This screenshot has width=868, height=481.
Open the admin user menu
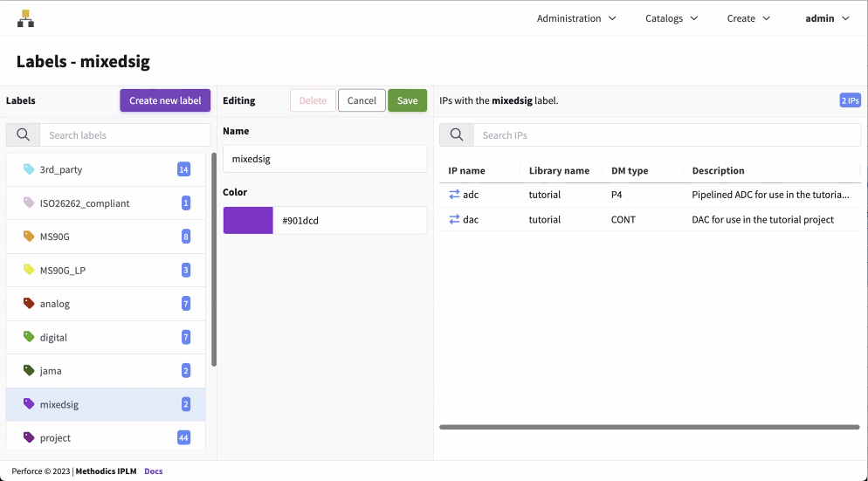(x=827, y=18)
